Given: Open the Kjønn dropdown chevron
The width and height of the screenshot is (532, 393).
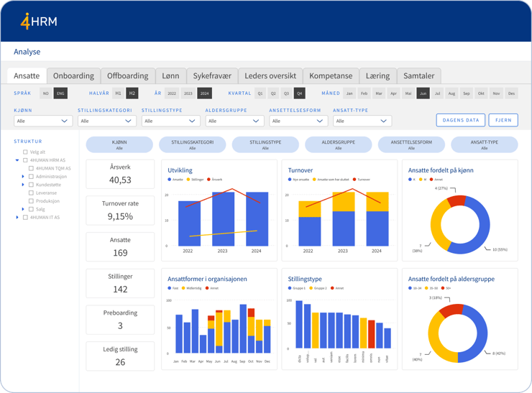Looking at the screenshot, I should click(x=64, y=121).
